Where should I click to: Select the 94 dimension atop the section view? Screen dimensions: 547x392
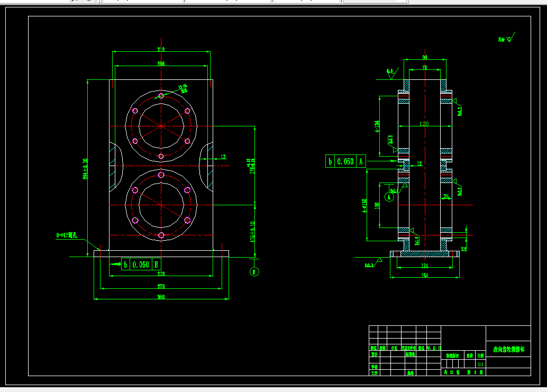[x=425, y=58]
